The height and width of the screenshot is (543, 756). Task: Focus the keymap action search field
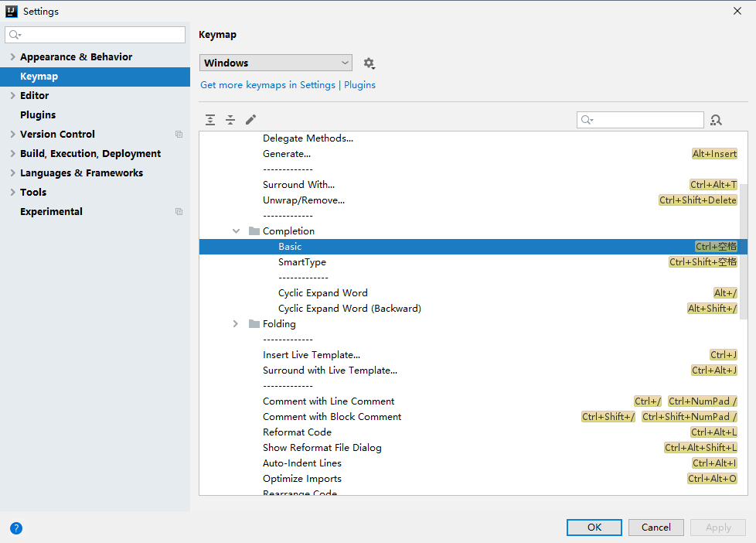[640, 120]
